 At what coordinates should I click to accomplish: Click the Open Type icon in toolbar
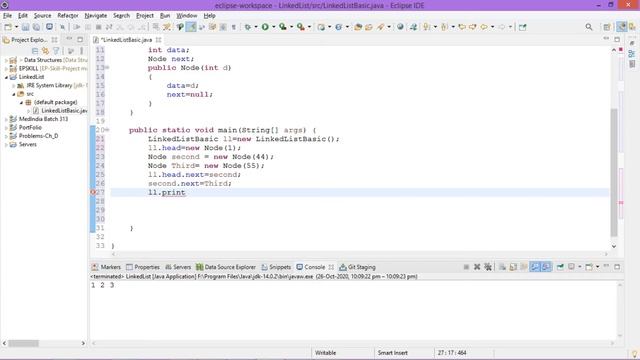coord(358,27)
